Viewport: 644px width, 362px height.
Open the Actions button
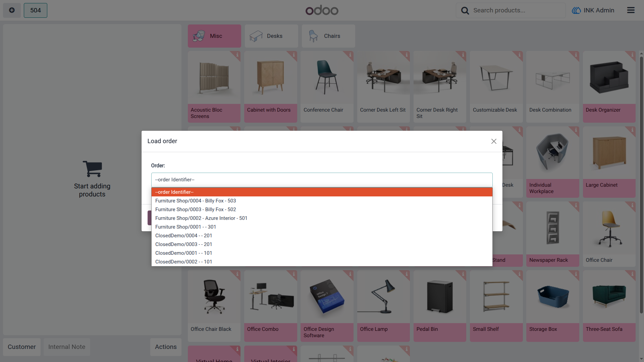tap(166, 347)
